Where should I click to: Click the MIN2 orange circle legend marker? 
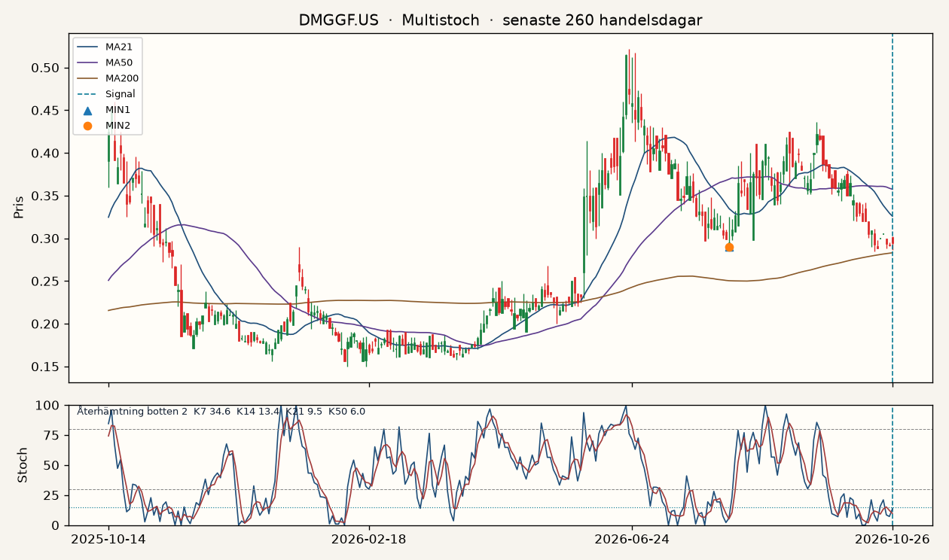87,126
